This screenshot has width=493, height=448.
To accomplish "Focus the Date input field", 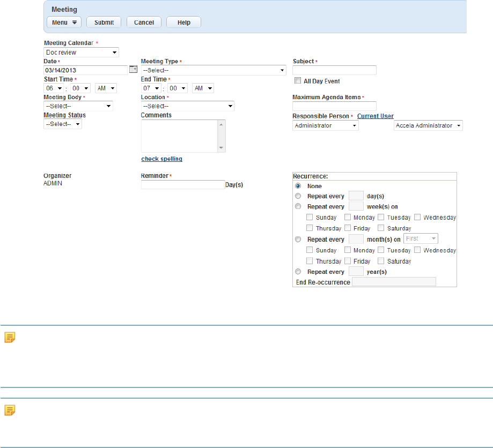I will tap(85, 70).
